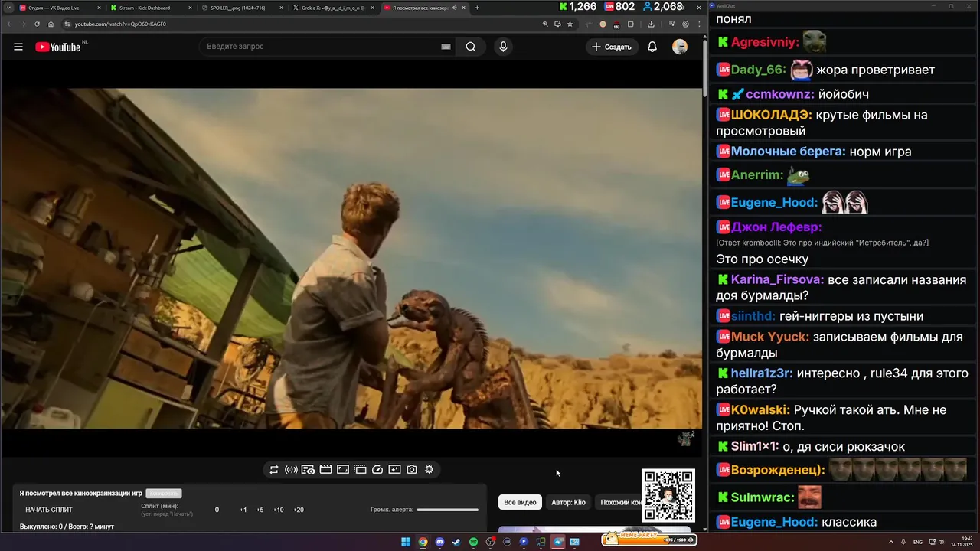Click the +10 split minutes button
The image size is (980, 551).
[279, 510]
